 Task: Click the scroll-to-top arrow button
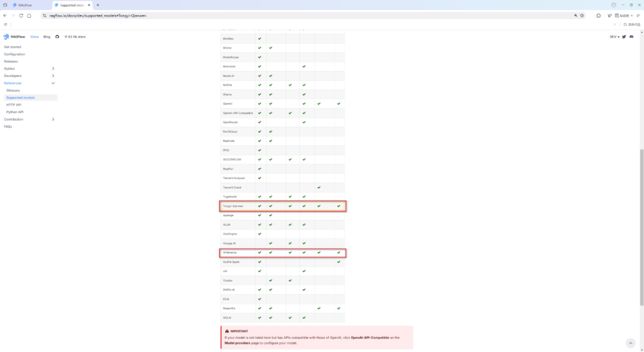(x=630, y=343)
